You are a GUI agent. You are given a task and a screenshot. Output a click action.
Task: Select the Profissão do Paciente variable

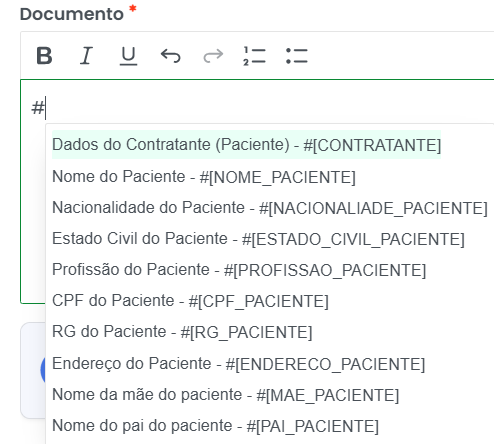tap(239, 269)
